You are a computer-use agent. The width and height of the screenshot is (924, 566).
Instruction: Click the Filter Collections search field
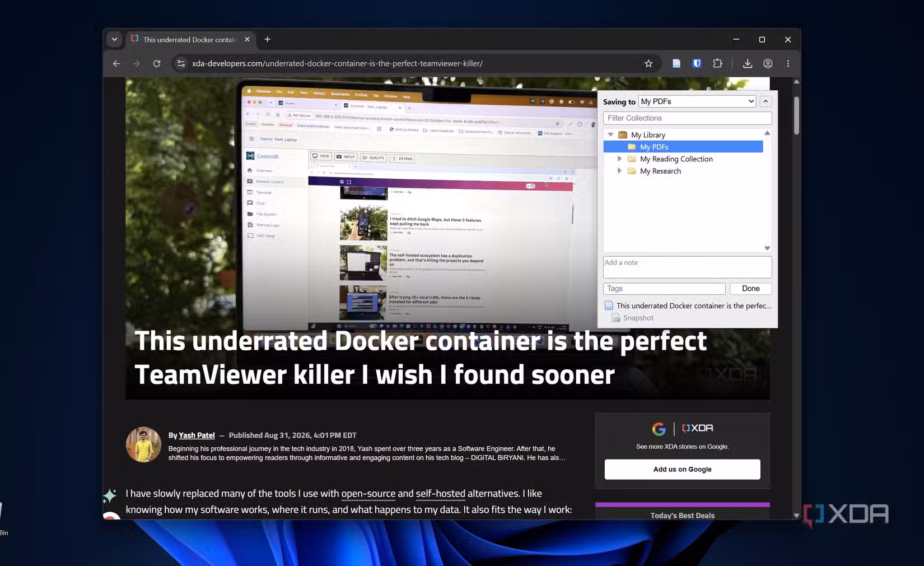(687, 118)
